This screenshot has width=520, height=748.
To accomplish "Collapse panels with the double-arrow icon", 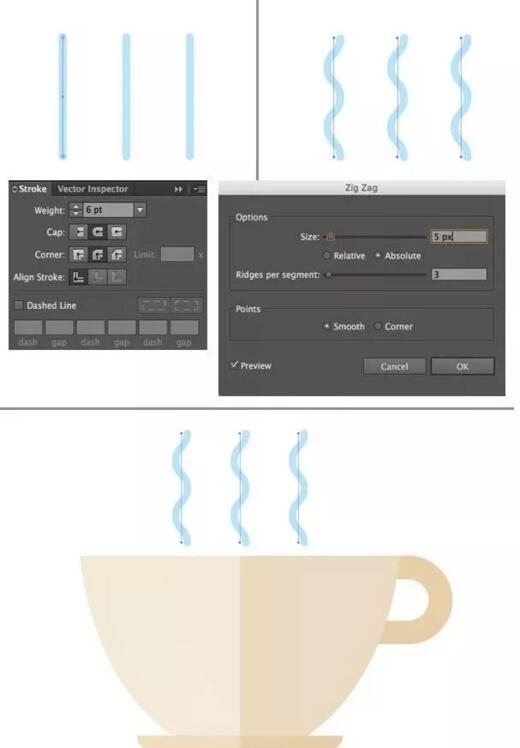I will pos(178,189).
